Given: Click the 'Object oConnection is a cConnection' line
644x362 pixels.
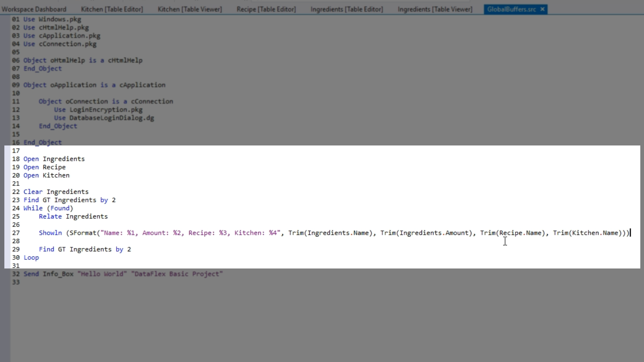Looking at the screenshot, I should point(106,102).
